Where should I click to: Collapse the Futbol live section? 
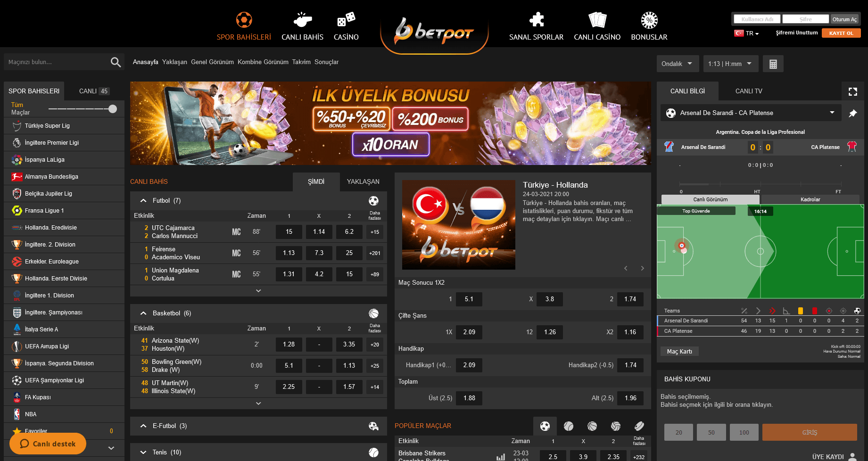tap(143, 201)
